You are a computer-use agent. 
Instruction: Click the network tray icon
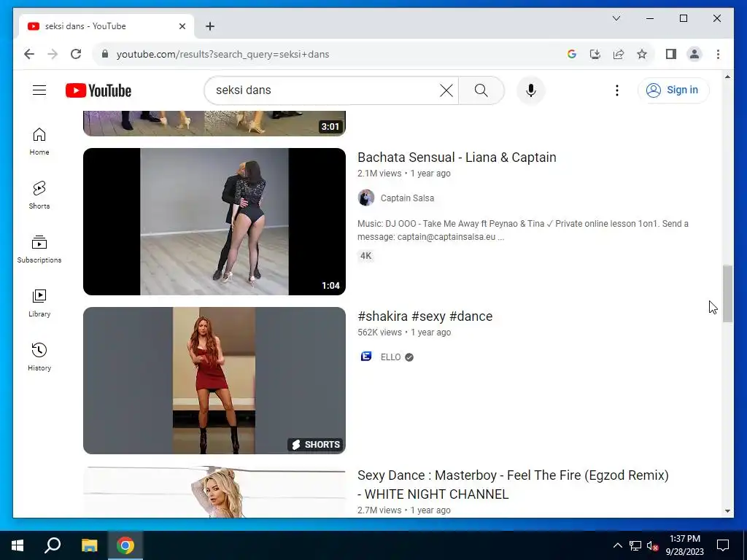tap(635, 545)
